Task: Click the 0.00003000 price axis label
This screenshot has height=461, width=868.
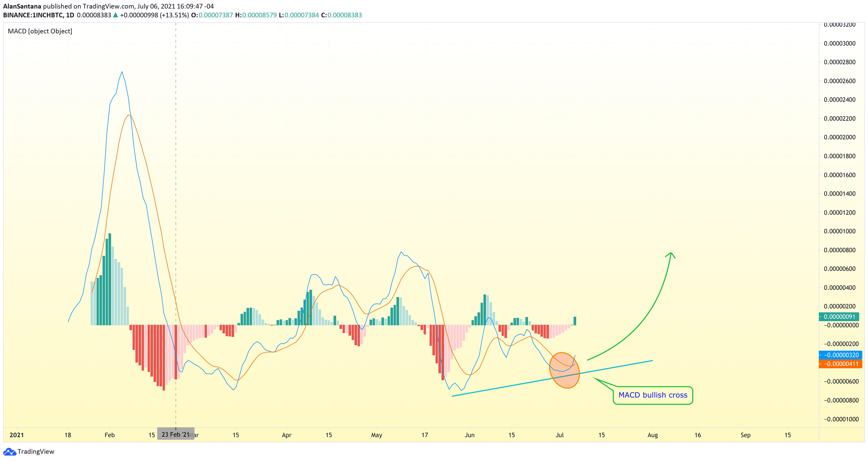Action: (839, 44)
